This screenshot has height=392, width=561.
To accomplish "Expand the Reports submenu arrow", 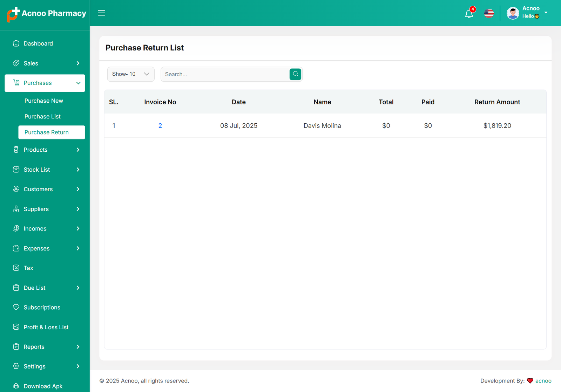I will (78, 347).
